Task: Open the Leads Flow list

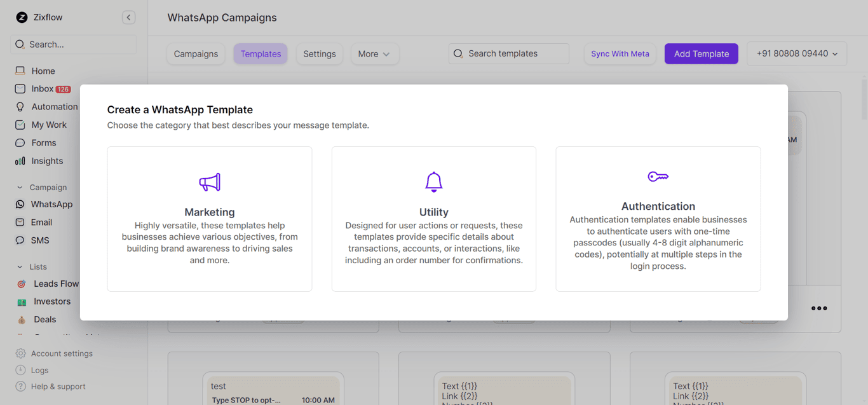Action: [55, 283]
